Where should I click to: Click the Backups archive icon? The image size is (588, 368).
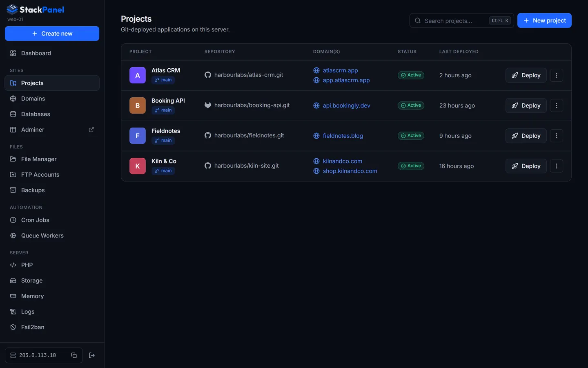click(x=13, y=190)
